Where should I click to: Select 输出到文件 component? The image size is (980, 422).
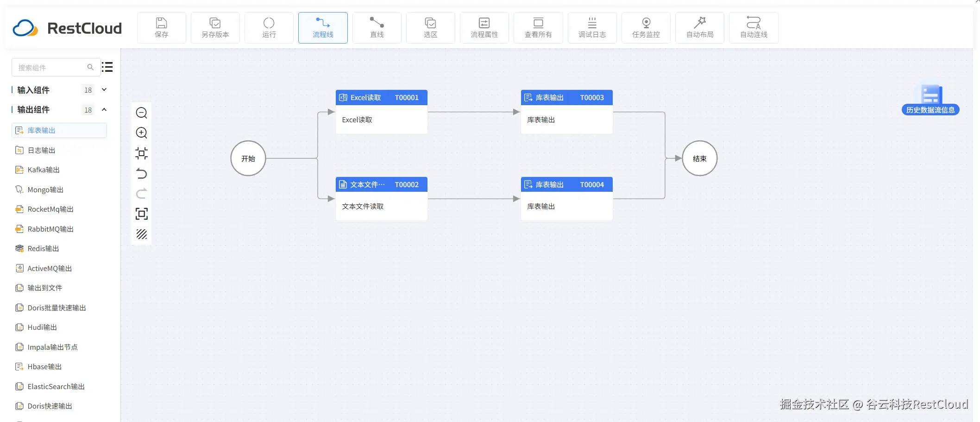point(59,288)
